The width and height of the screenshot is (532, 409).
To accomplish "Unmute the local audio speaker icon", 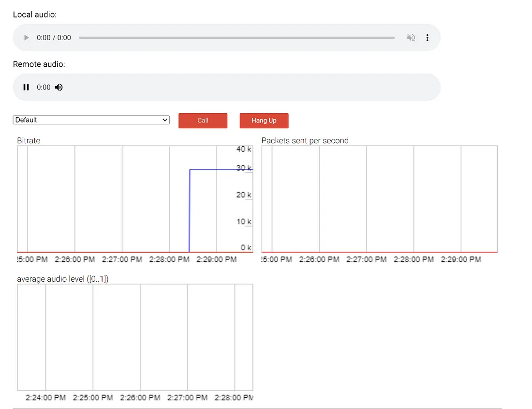I will coord(411,38).
